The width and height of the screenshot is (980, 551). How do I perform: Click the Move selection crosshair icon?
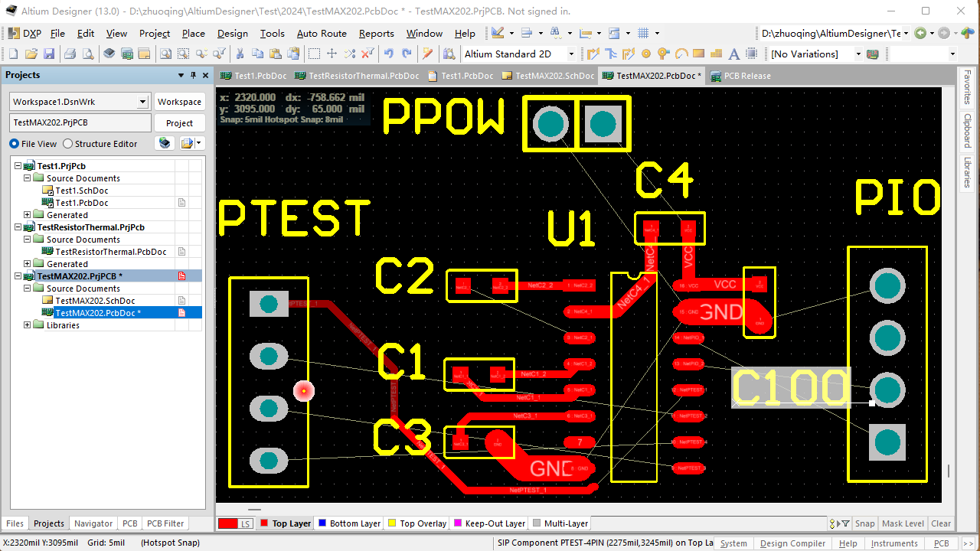click(332, 54)
